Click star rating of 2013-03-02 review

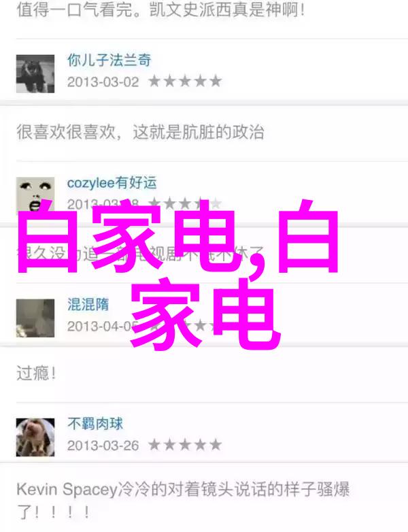[185, 82]
